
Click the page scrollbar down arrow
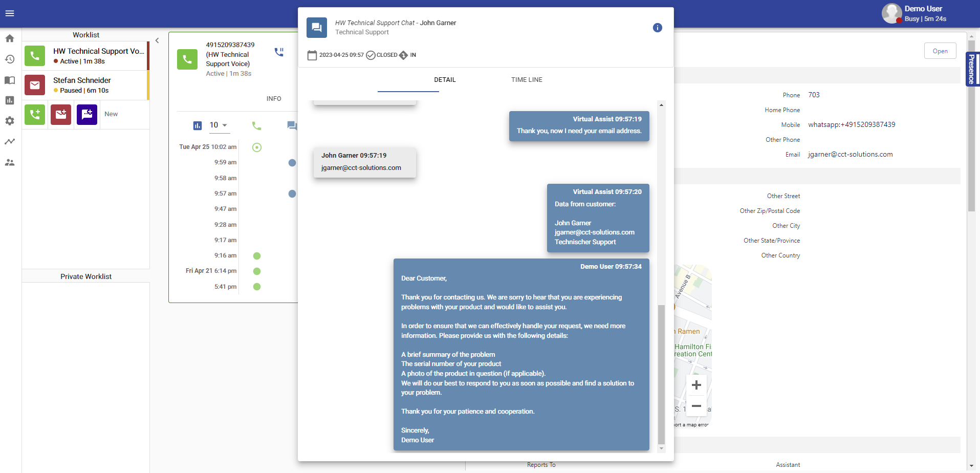pos(971,466)
